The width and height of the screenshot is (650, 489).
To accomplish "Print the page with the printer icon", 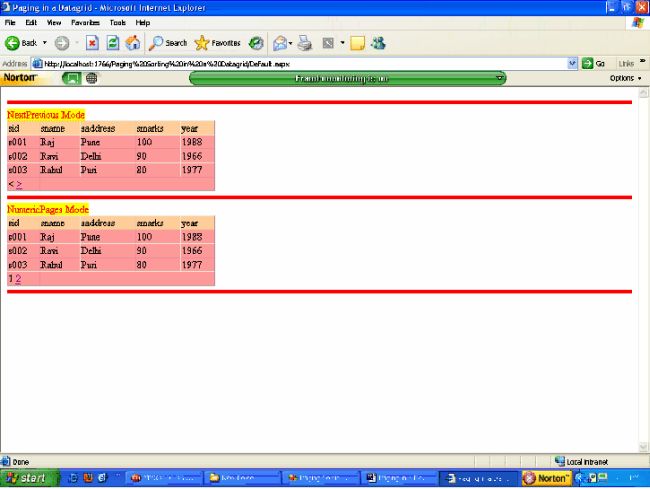I will tap(305, 43).
